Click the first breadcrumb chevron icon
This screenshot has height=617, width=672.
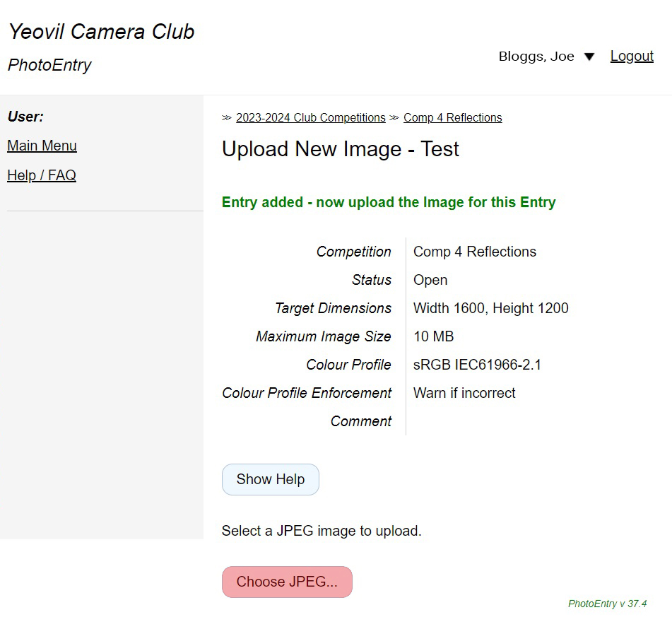227,118
